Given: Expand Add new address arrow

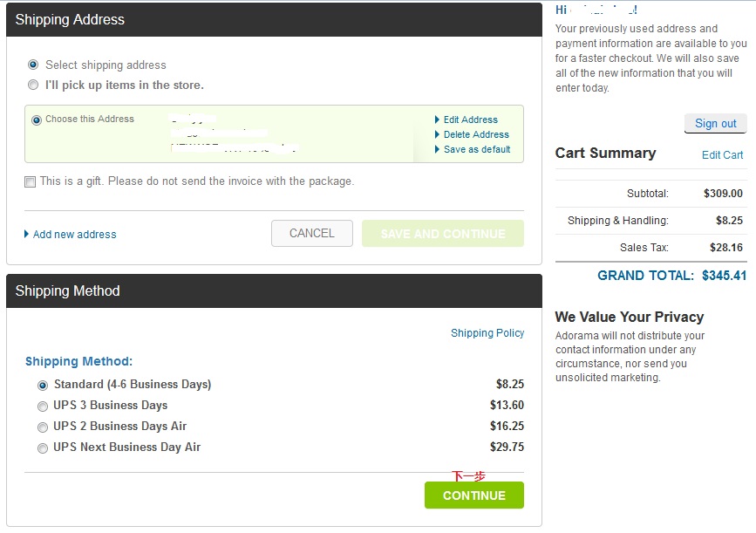Looking at the screenshot, I should (x=27, y=235).
